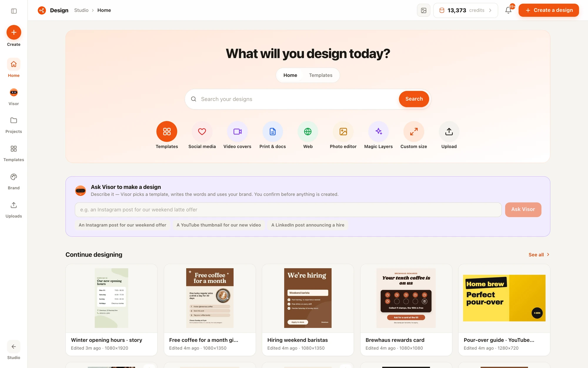Click the Ask Visor button
588x368 pixels.
point(523,210)
